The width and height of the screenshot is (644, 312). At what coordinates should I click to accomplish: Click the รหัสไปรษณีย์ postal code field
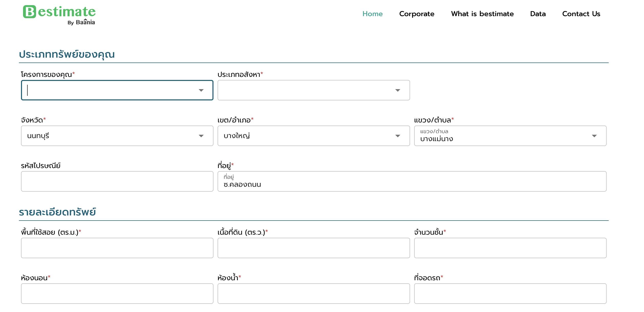click(x=117, y=181)
